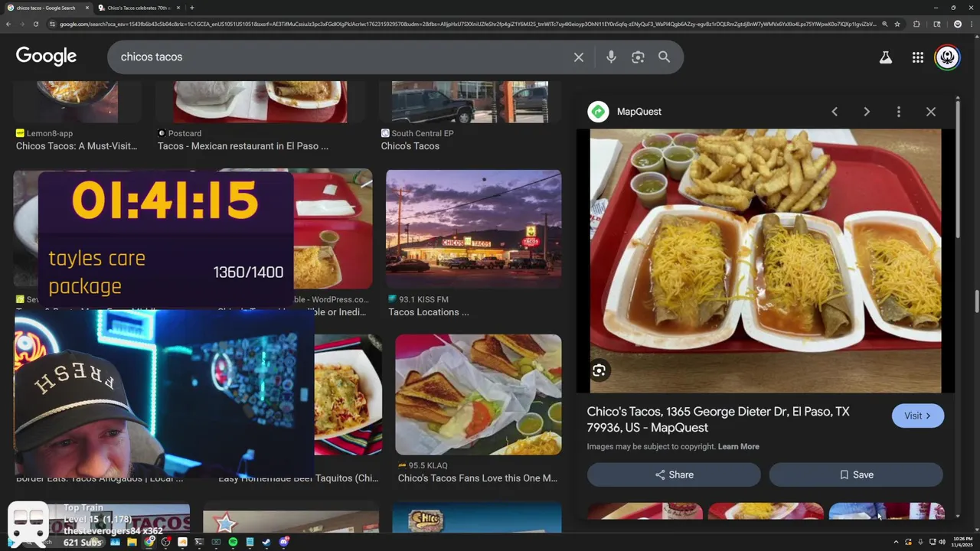The image size is (980, 551).
Task: Go back in the browser
Action: tap(8, 24)
